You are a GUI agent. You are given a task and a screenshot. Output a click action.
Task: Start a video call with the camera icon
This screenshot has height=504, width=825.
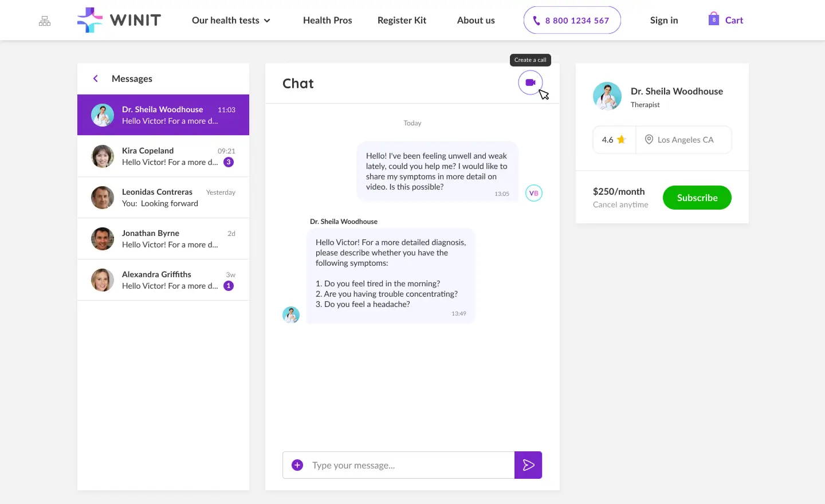[x=530, y=83]
